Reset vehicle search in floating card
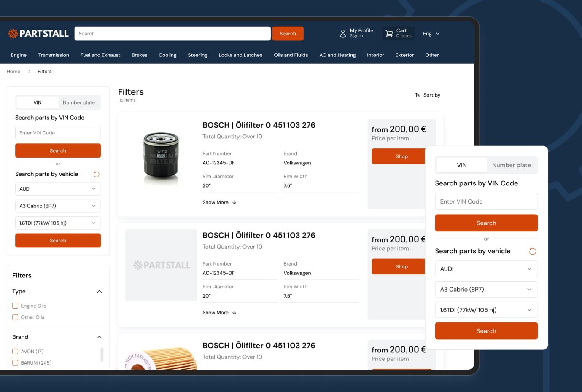582x392 pixels. click(x=533, y=251)
